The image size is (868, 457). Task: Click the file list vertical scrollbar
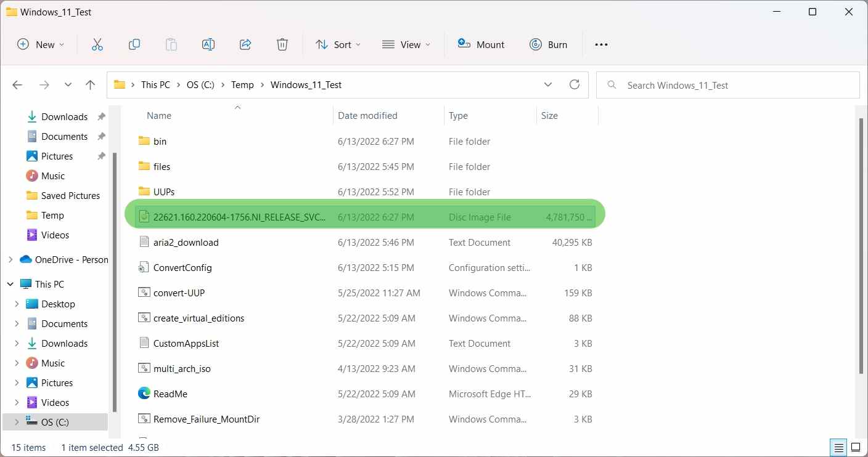click(x=862, y=246)
